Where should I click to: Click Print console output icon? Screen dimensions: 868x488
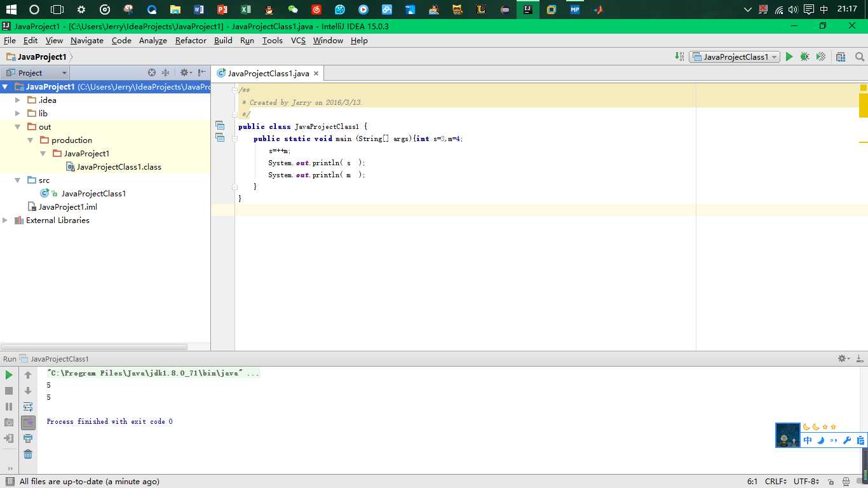[x=28, y=438]
